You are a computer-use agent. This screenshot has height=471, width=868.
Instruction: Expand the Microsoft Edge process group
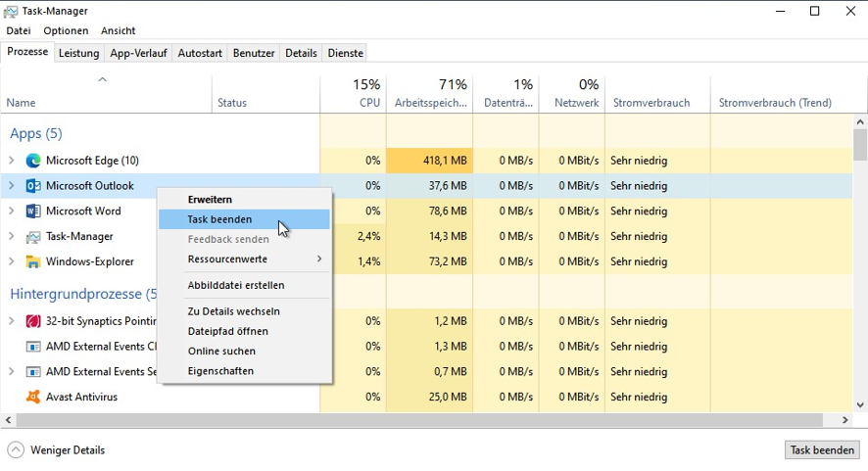tap(11, 161)
